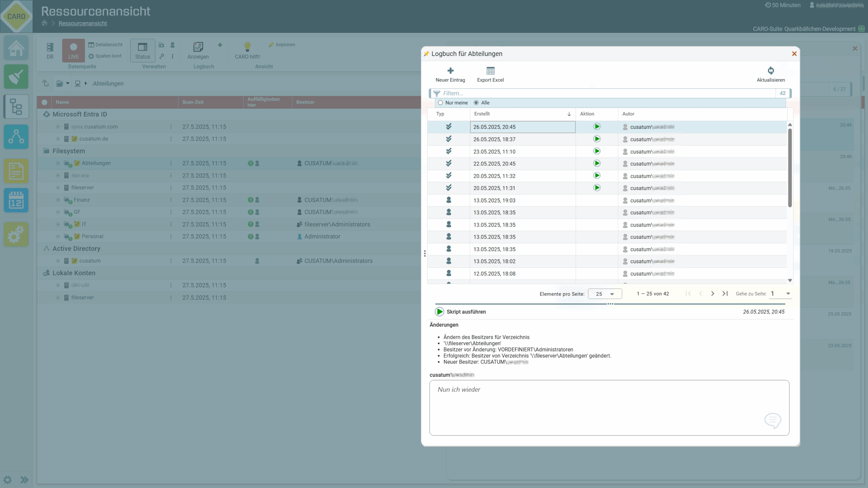Click the select-all circle in Name header
This screenshot has width=868, height=488.
coord(44,102)
